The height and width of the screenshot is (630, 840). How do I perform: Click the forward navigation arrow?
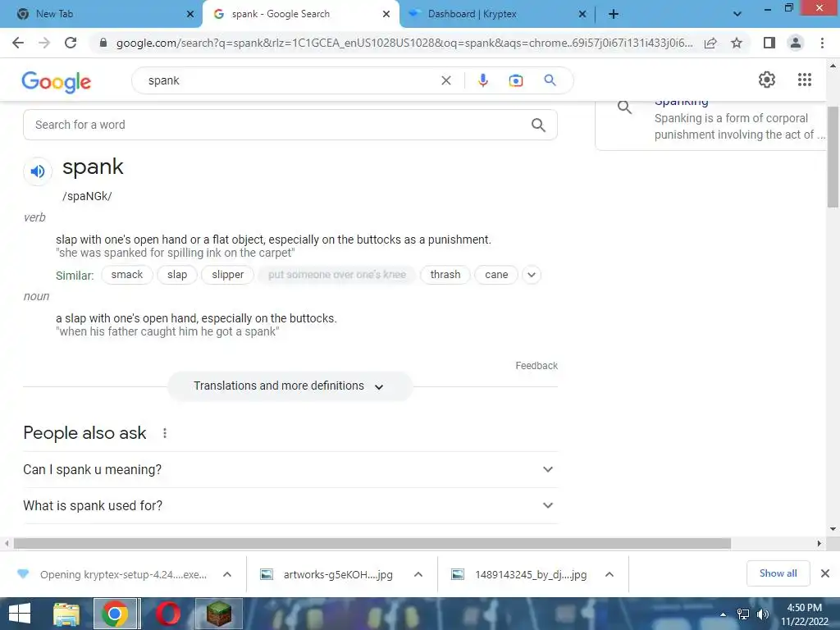[44, 43]
